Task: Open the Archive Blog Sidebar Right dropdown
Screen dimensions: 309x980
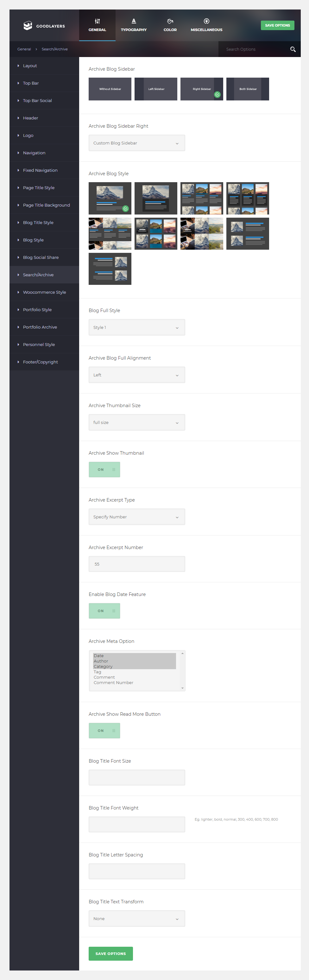Action: click(137, 143)
